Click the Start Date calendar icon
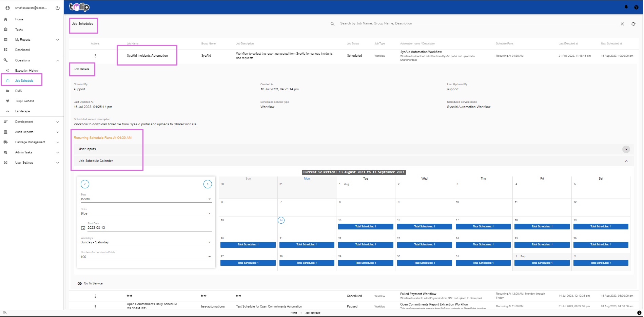The width and height of the screenshot is (644, 317). (x=83, y=228)
